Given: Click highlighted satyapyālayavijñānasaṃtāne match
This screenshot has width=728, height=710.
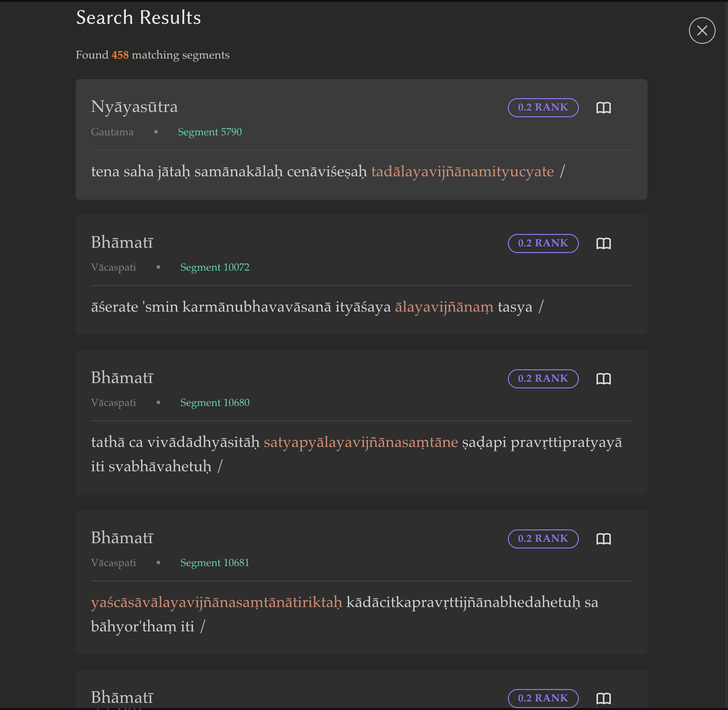Looking at the screenshot, I should (361, 442).
